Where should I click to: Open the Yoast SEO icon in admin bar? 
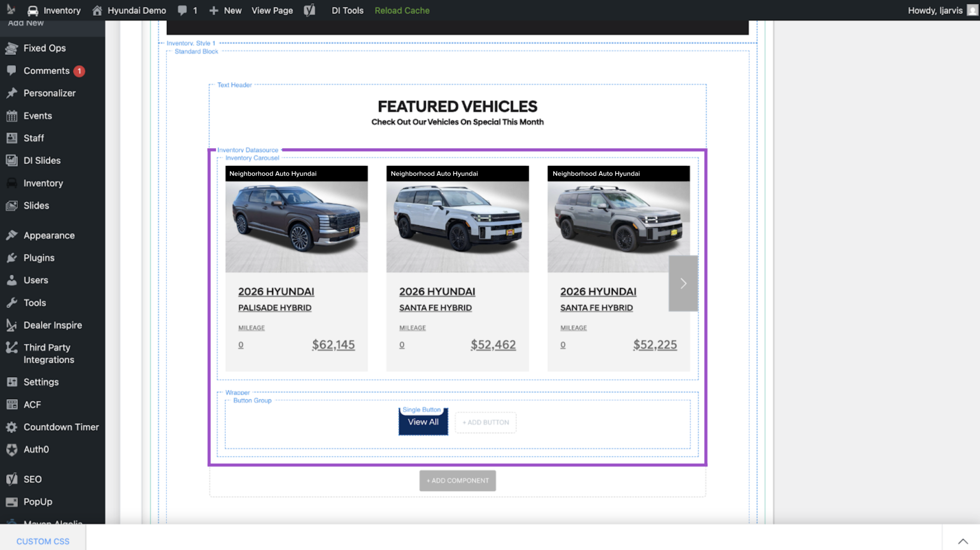point(309,10)
